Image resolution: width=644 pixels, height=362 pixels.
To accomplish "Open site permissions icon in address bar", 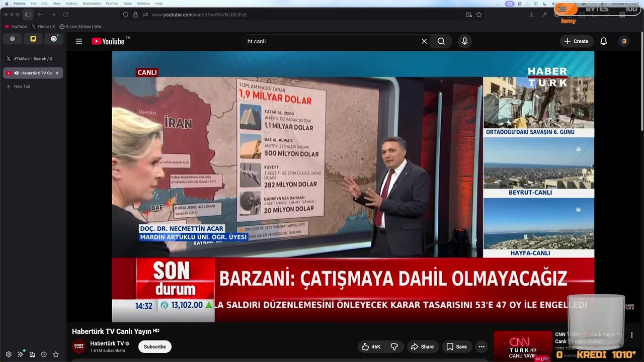I will click(x=145, y=15).
